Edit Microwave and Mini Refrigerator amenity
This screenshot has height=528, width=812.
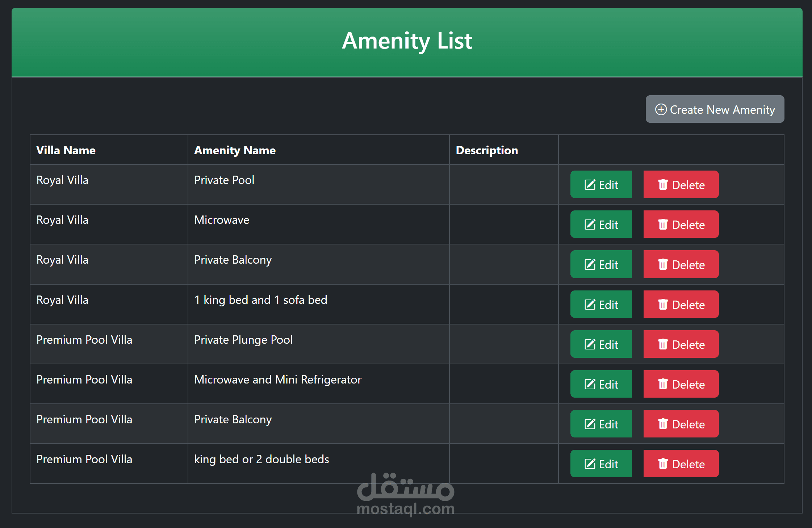tap(601, 384)
